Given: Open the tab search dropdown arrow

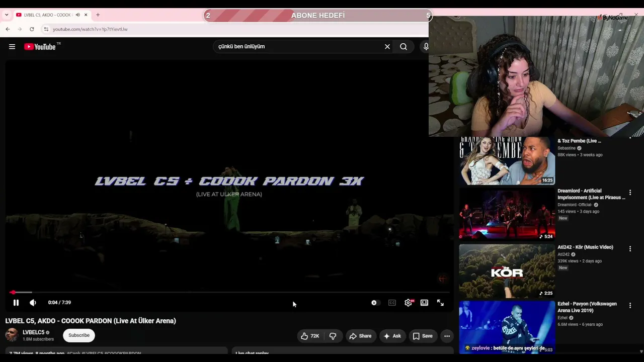Looking at the screenshot, I should coord(6,15).
